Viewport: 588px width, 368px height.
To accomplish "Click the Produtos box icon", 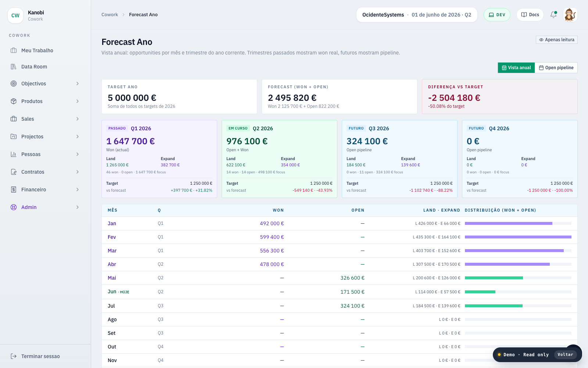I will 14,101.
